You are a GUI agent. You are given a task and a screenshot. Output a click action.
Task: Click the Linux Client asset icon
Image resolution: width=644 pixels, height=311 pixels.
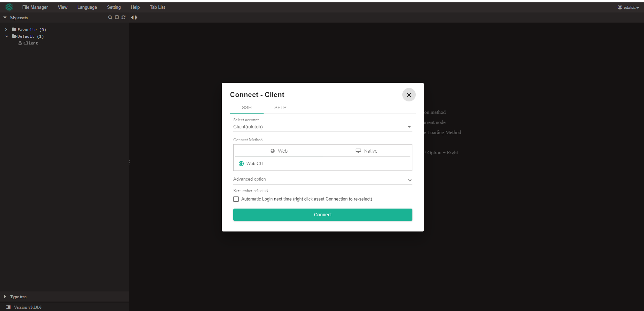(20, 43)
